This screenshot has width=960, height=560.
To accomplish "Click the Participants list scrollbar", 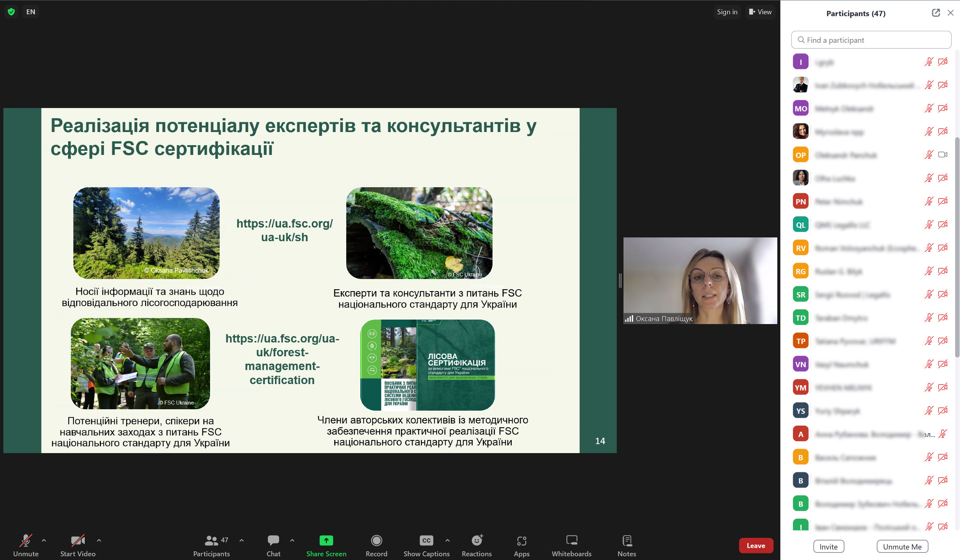I will click(x=957, y=248).
